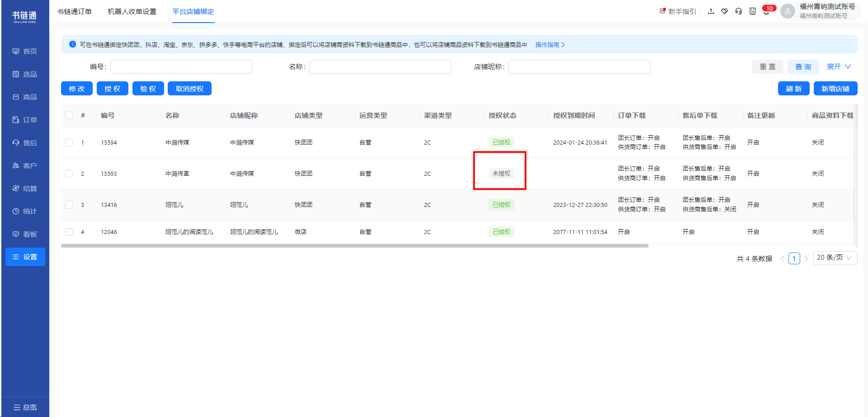Click the face feedback icon in top bar

coord(752,11)
